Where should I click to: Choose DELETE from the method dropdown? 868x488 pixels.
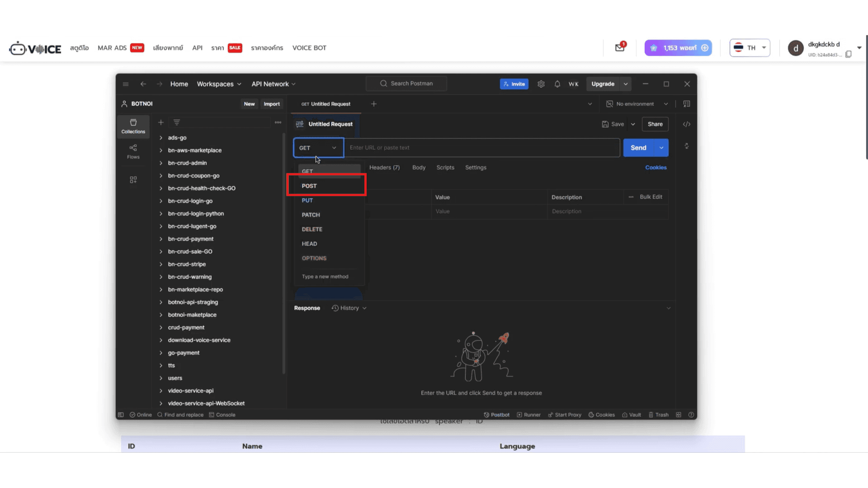pos(312,229)
